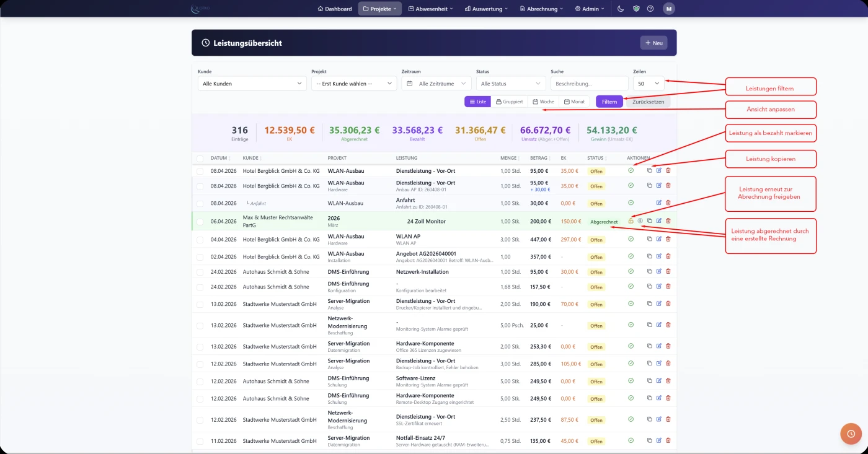This screenshot has height=454, width=868.
Task: Click the purple Filtern button
Action: [x=609, y=102]
